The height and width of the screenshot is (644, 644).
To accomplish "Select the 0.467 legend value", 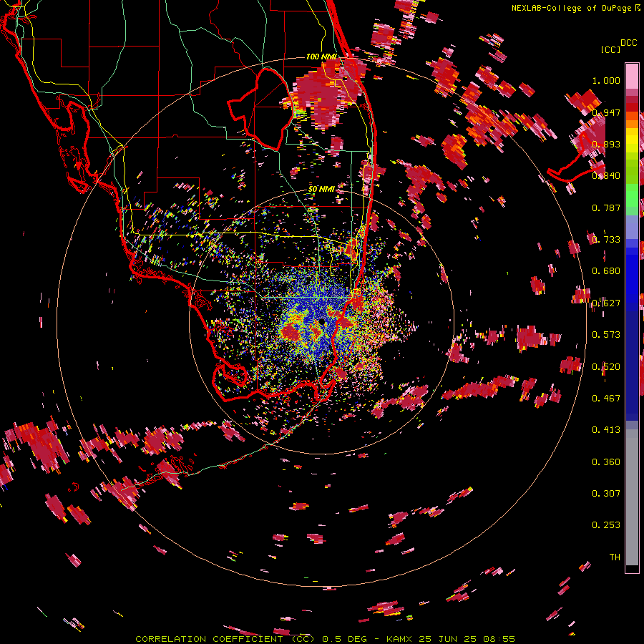I will 606,399.
